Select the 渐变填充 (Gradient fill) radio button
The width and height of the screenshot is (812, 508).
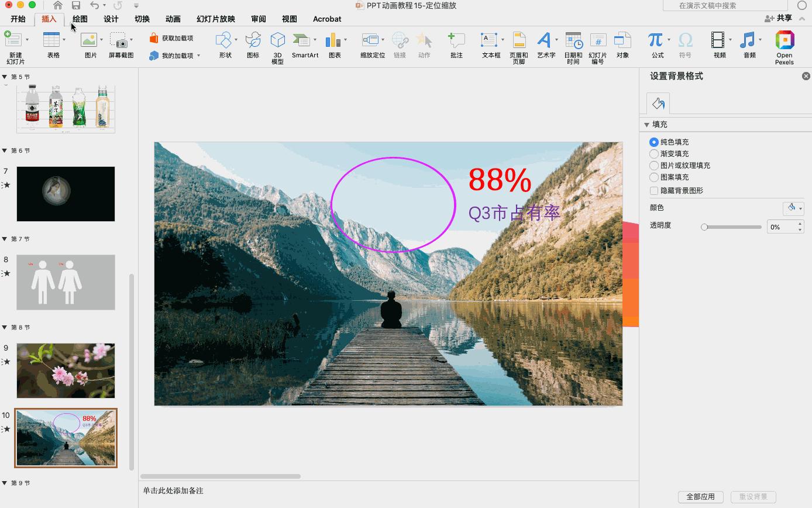click(x=654, y=154)
